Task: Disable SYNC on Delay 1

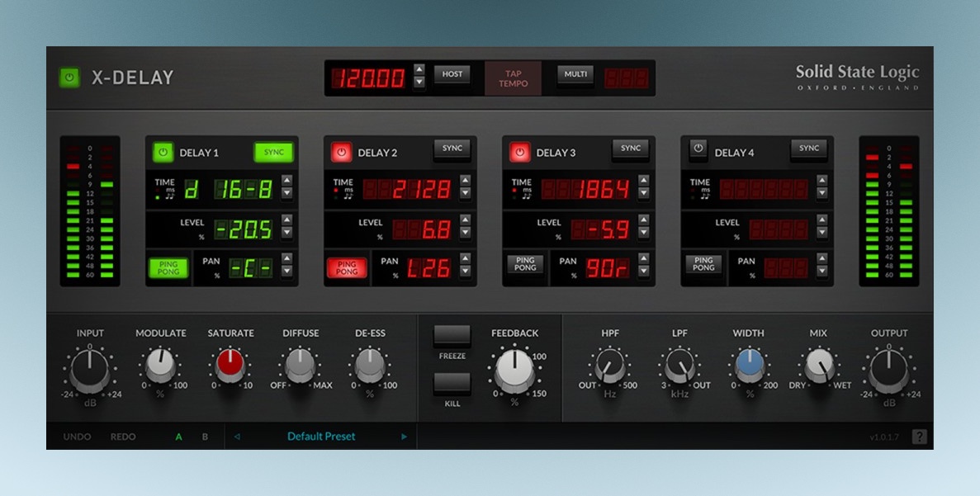Action: (x=273, y=152)
